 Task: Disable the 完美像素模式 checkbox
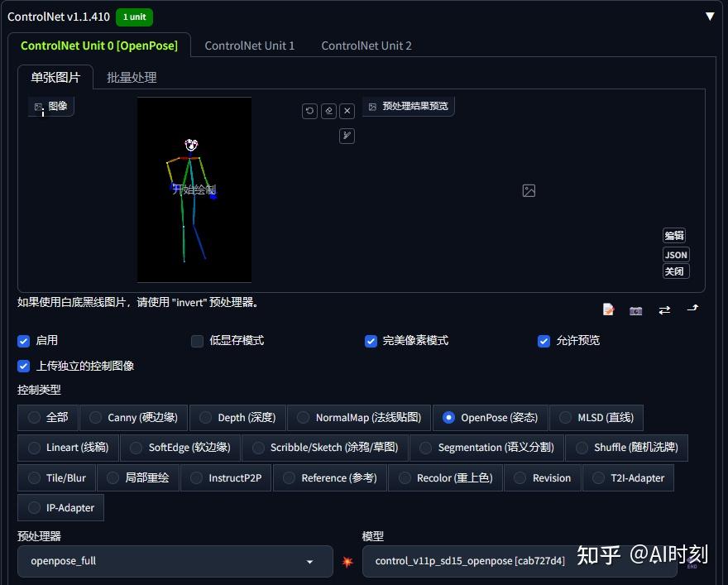click(x=371, y=341)
